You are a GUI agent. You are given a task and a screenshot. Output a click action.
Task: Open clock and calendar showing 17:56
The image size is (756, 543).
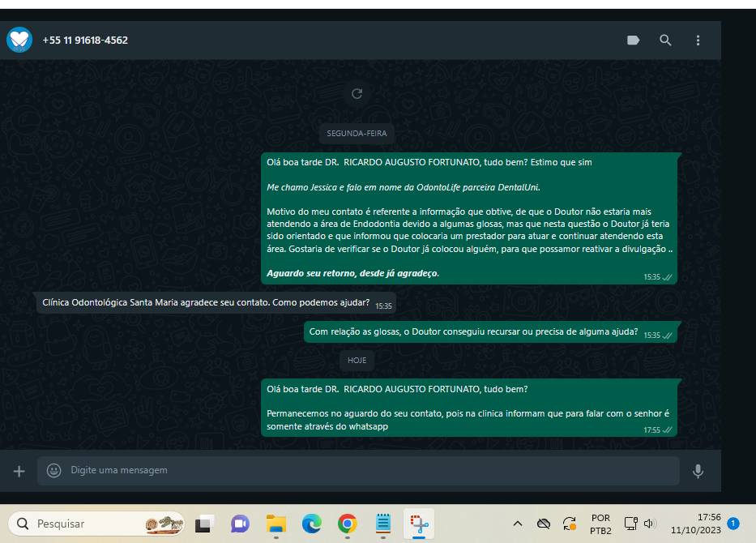pyautogui.click(x=696, y=524)
